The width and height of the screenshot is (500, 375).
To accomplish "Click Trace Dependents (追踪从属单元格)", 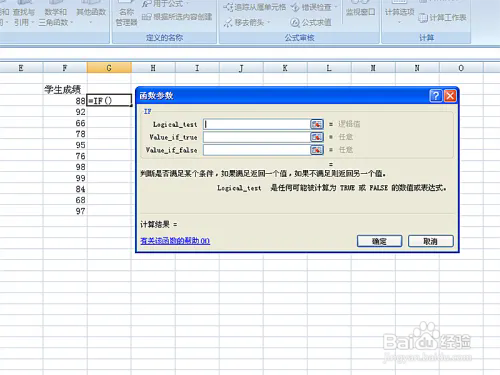I will 255,7.
